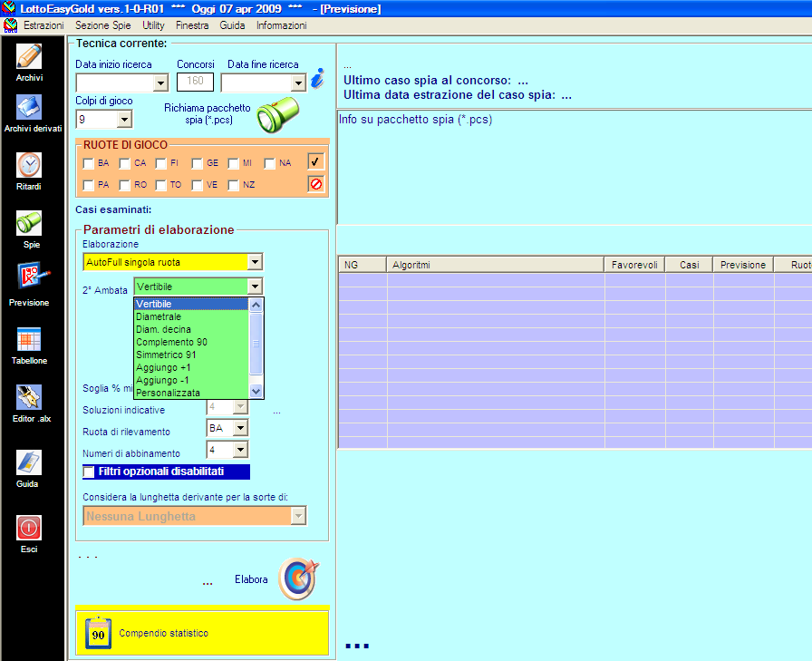Image resolution: width=812 pixels, height=661 pixels.
Task: Open the Soluzioni indicative dropdown
Action: (240, 407)
